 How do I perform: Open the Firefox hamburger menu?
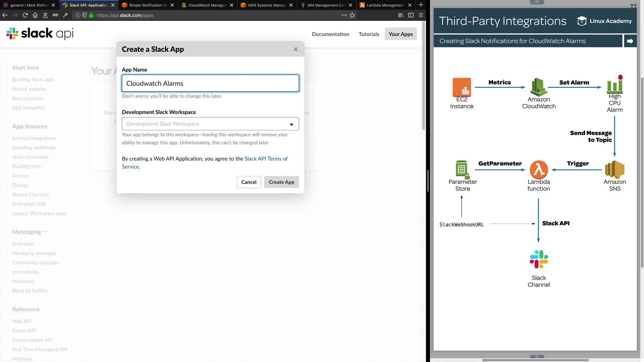point(421,15)
